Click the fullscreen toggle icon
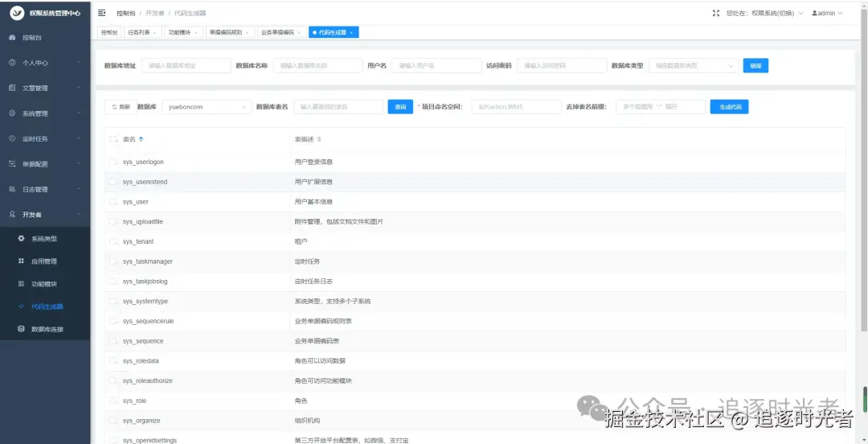This screenshot has width=868, height=444. point(716,13)
